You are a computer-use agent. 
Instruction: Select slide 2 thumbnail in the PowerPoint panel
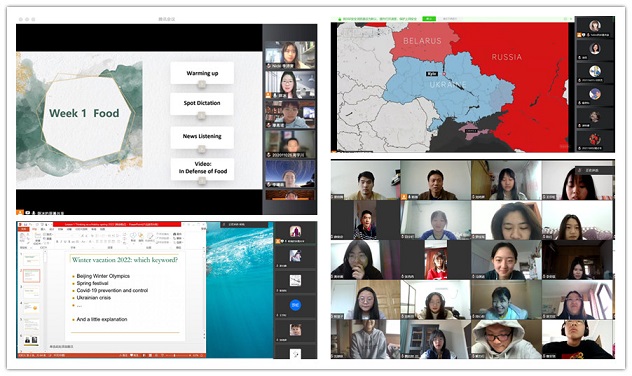31,276
